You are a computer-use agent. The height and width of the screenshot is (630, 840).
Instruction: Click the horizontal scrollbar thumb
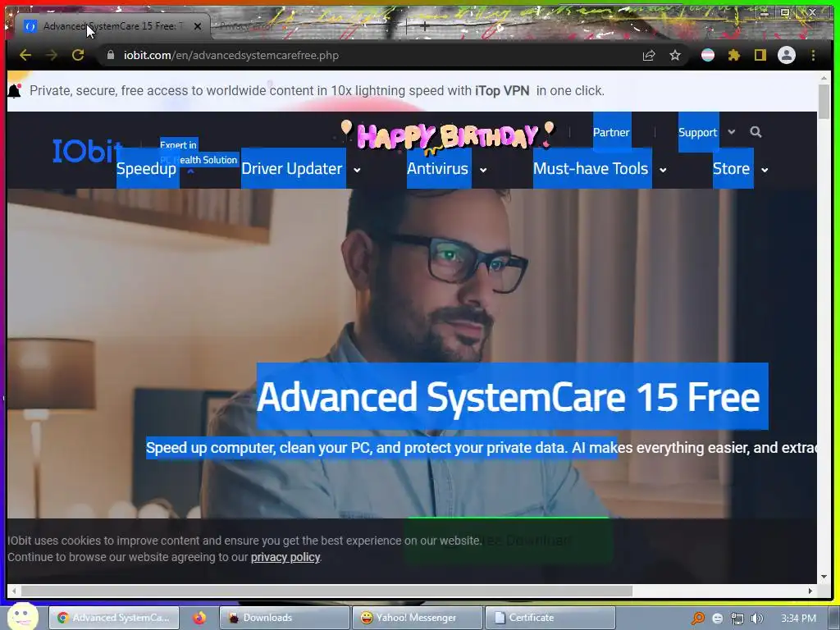pyautogui.click(x=326, y=591)
